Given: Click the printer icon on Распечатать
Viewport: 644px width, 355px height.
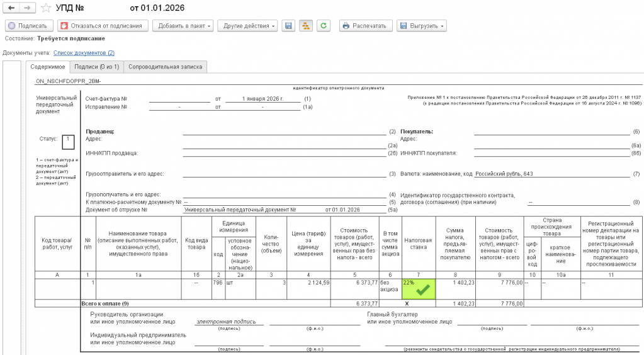Looking at the screenshot, I should [x=346, y=26].
